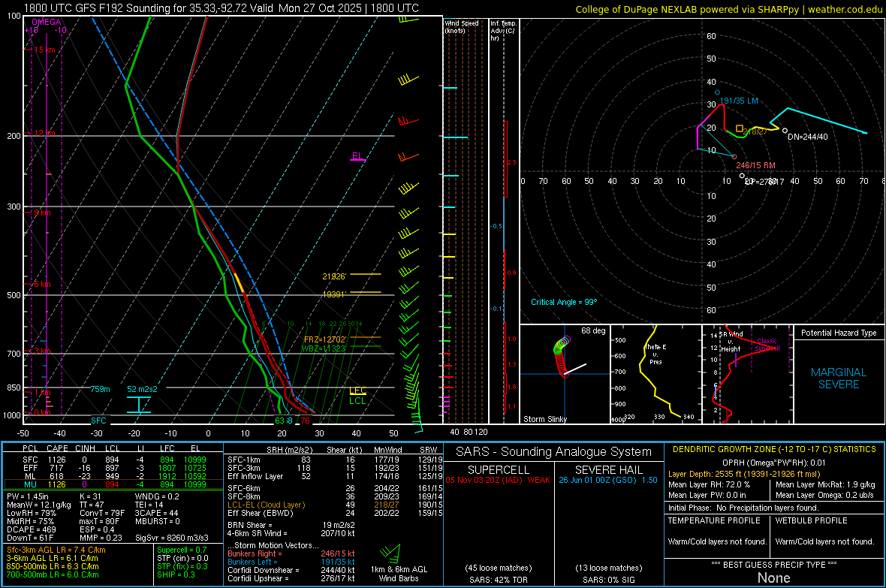
Task: Click the magenta EL label on skew-T
Action: tap(357, 156)
